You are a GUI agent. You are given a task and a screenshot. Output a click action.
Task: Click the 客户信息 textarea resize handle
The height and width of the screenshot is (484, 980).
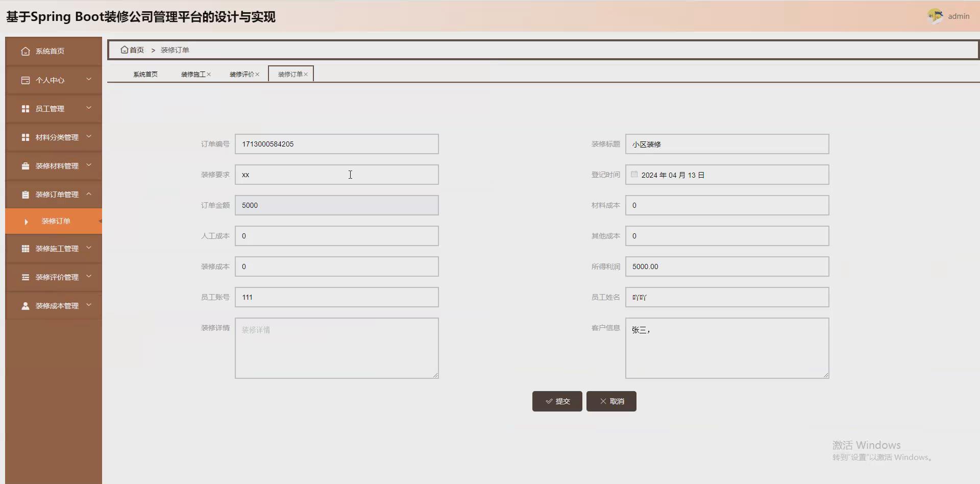(826, 375)
